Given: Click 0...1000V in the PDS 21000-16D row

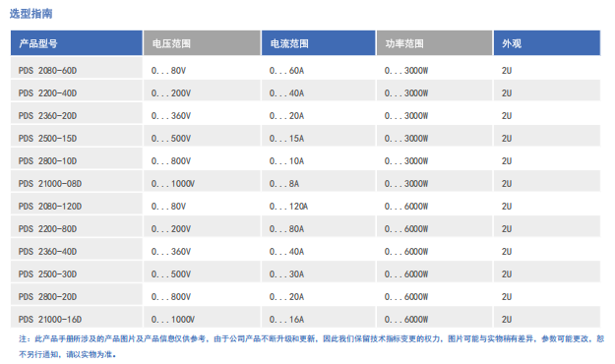Looking at the screenshot, I should 173,320.
